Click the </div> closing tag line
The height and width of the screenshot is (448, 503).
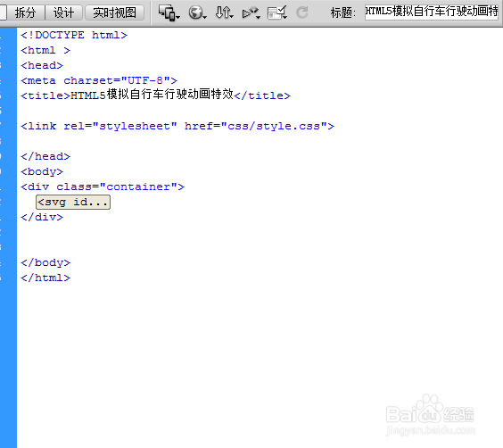click(x=42, y=217)
